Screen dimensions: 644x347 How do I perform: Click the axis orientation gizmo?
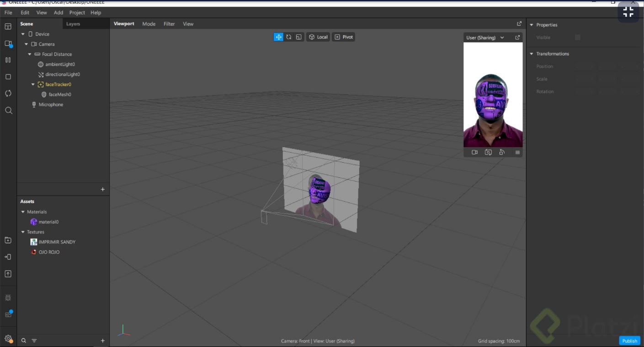coord(123,331)
